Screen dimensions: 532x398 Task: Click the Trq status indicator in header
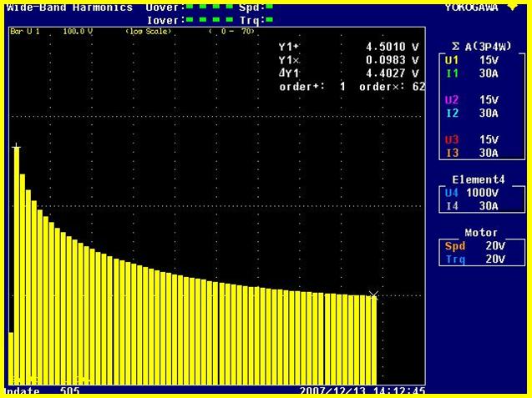[270, 19]
